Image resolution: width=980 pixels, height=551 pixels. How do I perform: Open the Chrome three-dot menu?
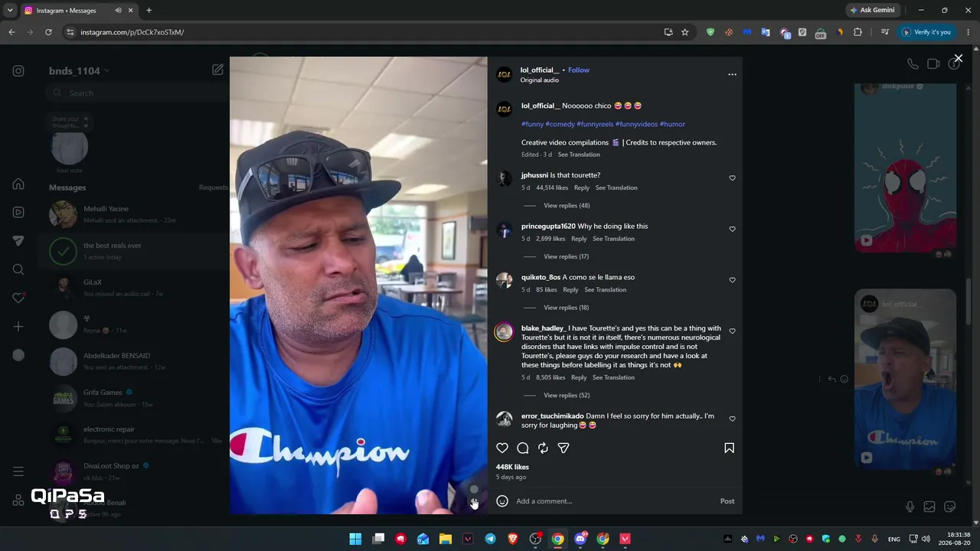pyautogui.click(x=969, y=32)
